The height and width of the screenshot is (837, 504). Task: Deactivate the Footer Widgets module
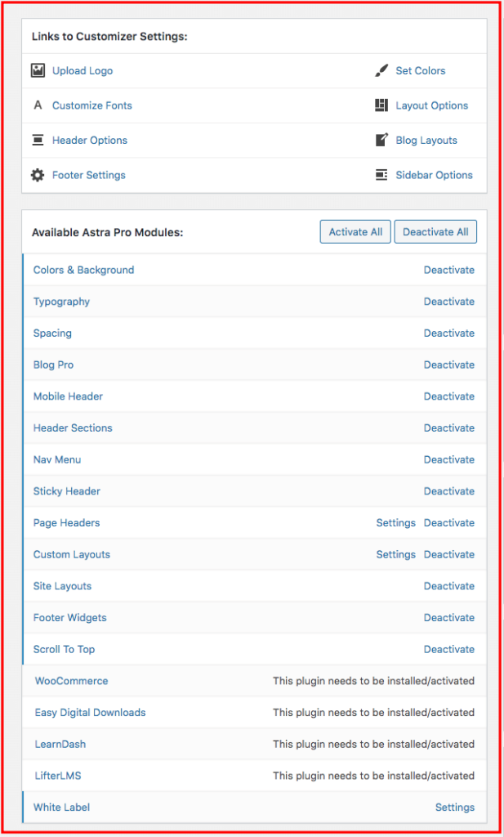(449, 617)
